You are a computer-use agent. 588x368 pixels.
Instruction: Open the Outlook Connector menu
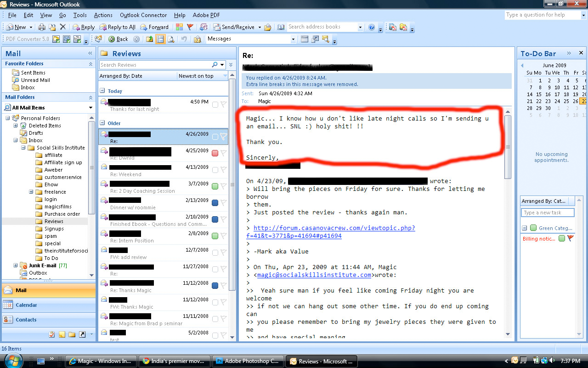coord(143,15)
